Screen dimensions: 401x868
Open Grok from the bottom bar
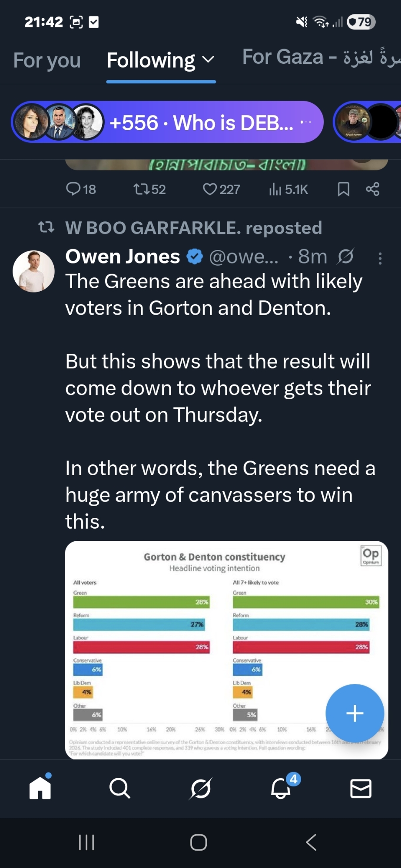pyautogui.click(x=200, y=788)
